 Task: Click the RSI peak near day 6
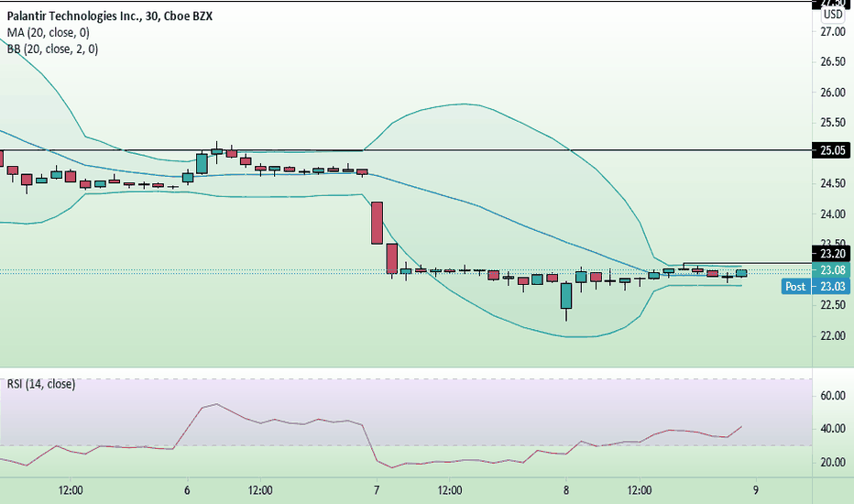pos(216,404)
